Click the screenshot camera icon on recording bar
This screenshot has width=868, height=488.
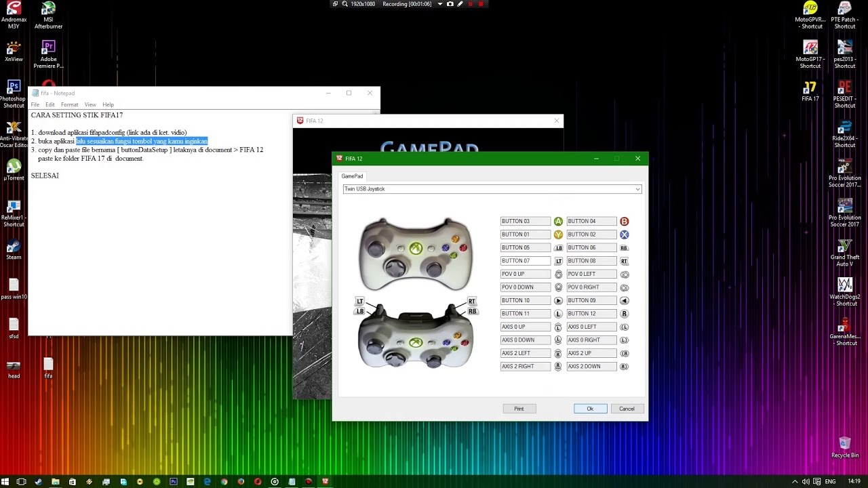450,4
